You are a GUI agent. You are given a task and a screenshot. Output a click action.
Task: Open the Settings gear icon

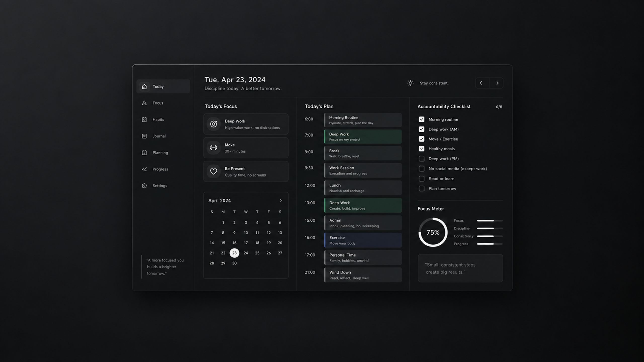pos(144,186)
